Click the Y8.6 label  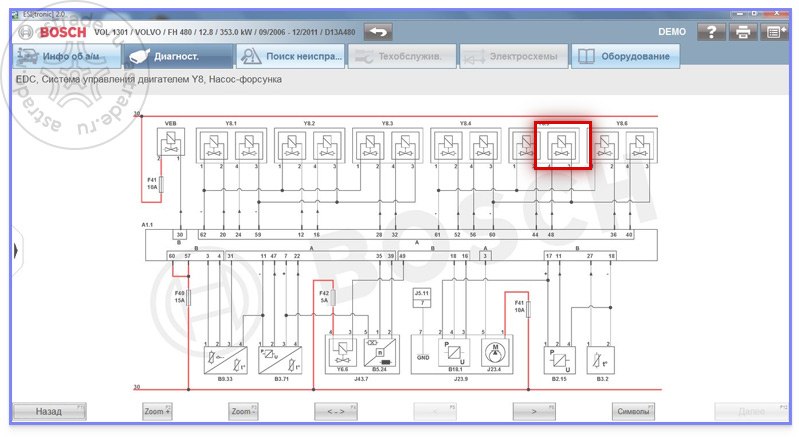tap(622, 123)
